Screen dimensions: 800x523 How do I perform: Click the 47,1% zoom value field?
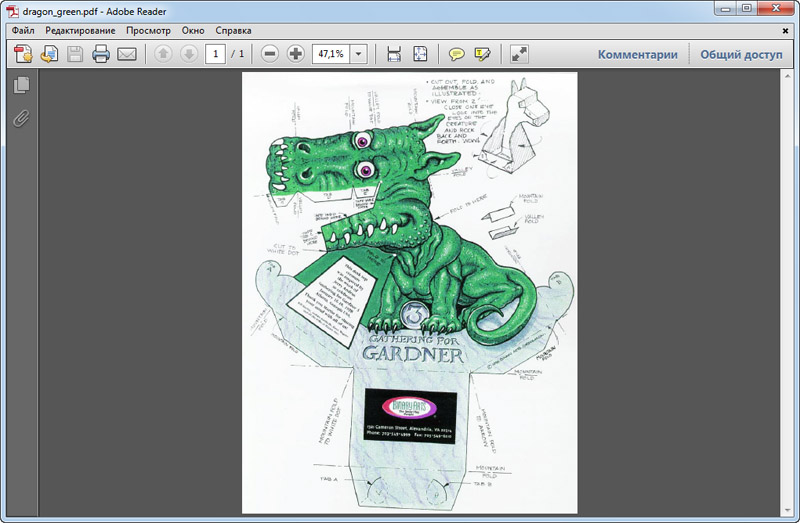pyautogui.click(x=330, y=54)
